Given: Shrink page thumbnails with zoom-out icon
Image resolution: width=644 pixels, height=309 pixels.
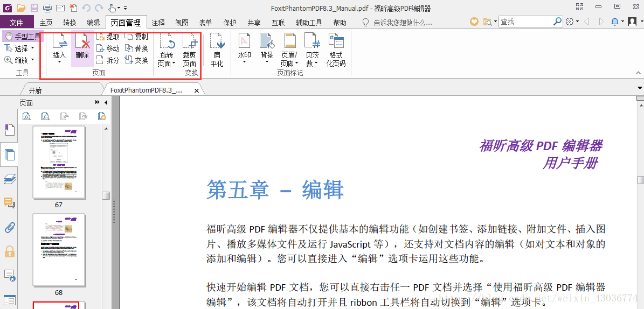Looking at the screenshot, I should (45, 116).
